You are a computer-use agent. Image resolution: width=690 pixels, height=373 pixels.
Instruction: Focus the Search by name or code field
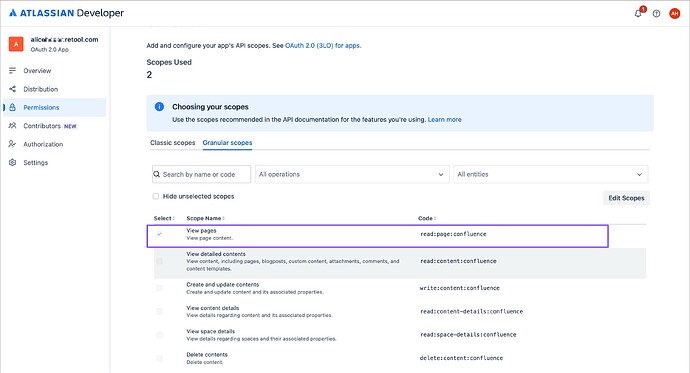[x=202, y=174]
